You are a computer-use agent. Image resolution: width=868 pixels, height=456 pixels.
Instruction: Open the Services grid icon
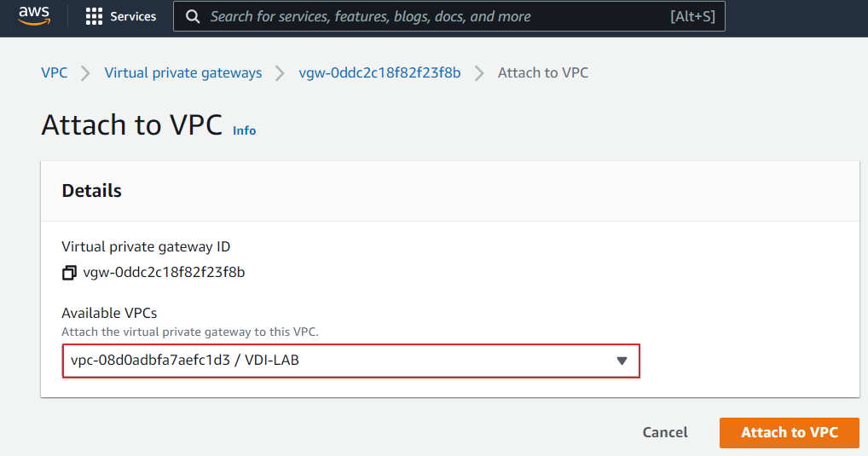pyautogui.click(x=94, y=17)
